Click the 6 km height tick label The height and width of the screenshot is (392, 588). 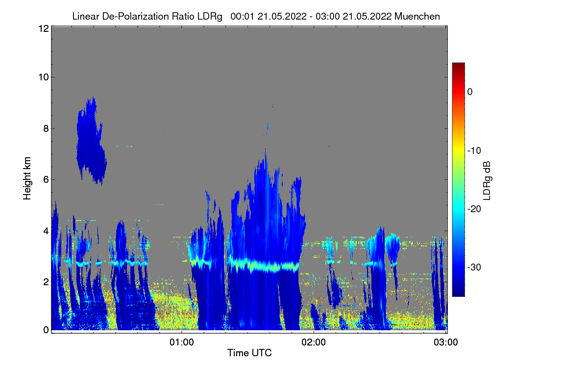45,179
